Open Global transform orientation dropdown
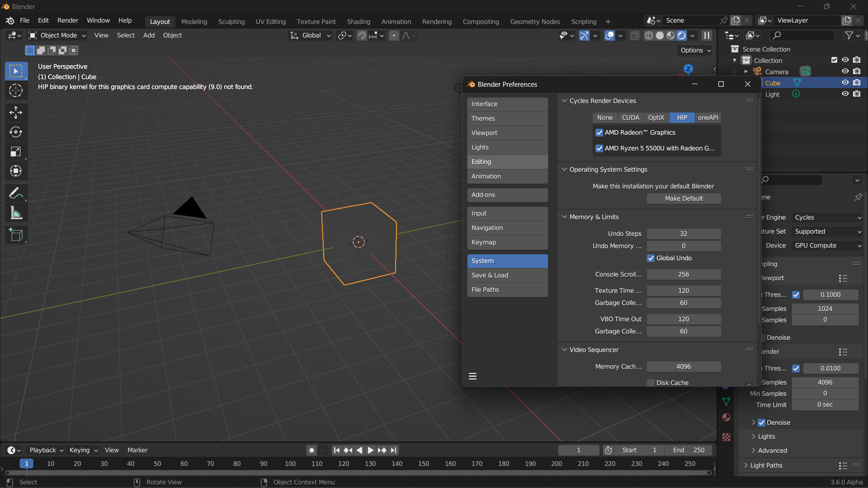The width and height of the screenshot is (868, 488). pos(311,35)
